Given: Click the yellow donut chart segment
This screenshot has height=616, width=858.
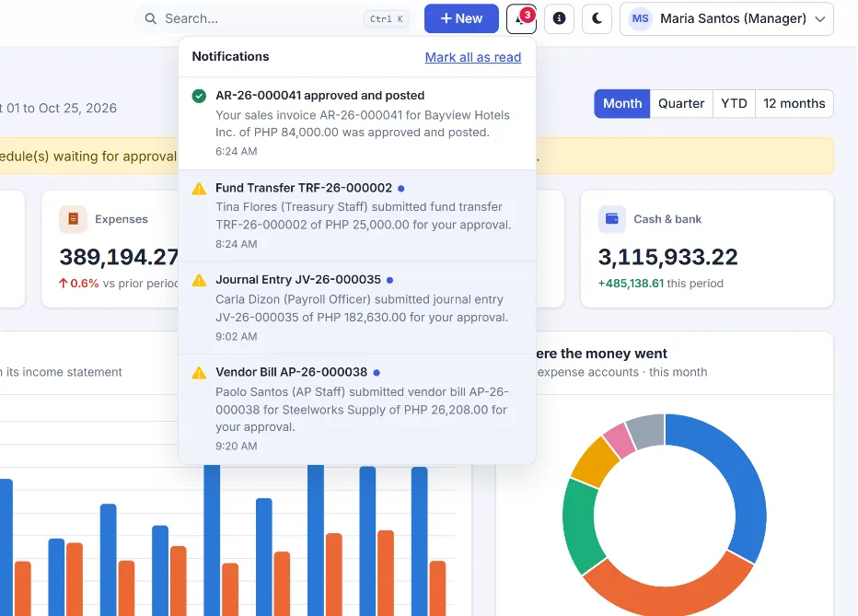Looking at the screenshot, I should (x=595, y=462).
